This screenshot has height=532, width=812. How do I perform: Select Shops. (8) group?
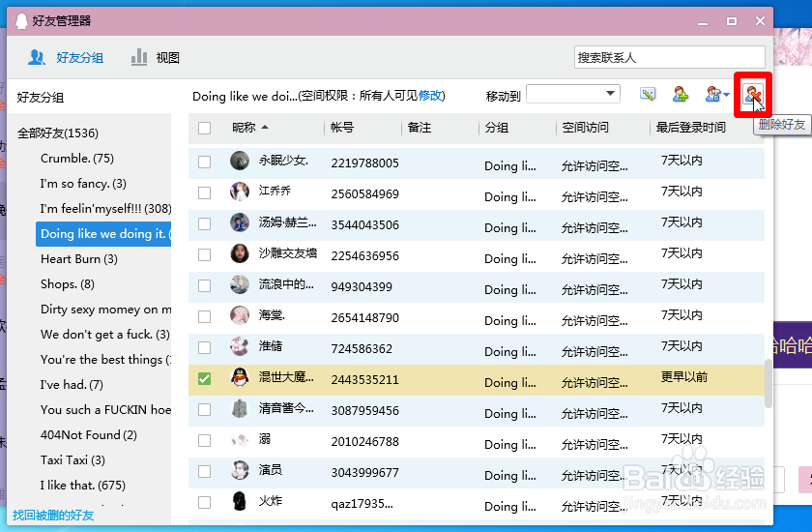click(68, 284)
